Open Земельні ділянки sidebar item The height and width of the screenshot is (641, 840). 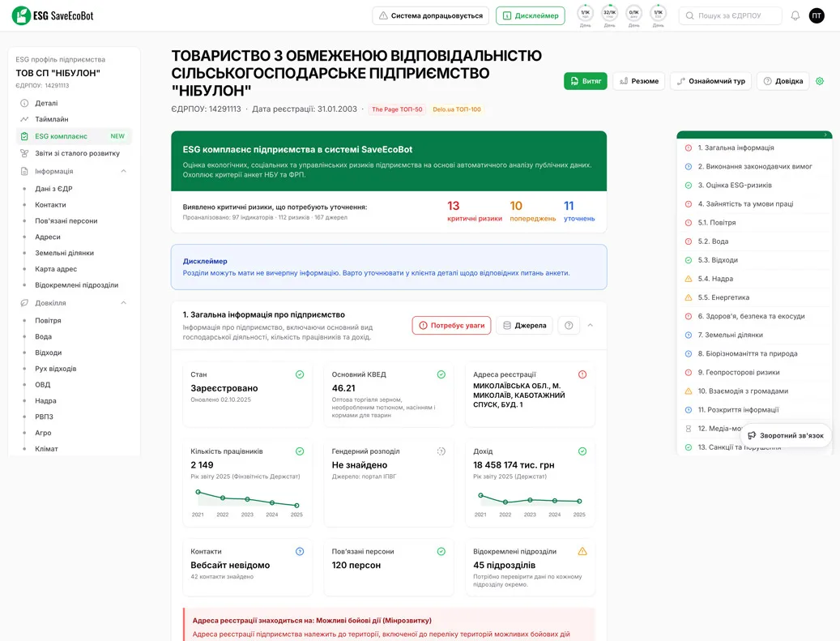pyautogui.click(x=64, y=253)
